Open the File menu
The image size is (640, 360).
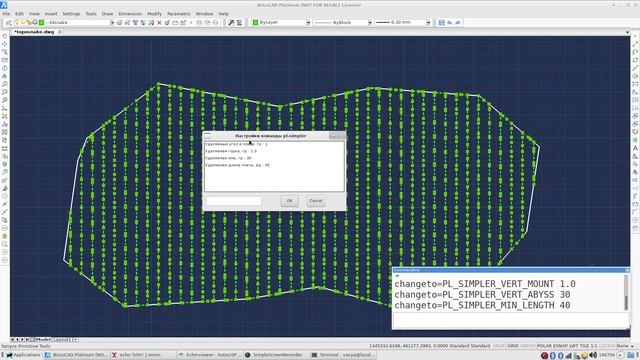[x=6, y=13]
